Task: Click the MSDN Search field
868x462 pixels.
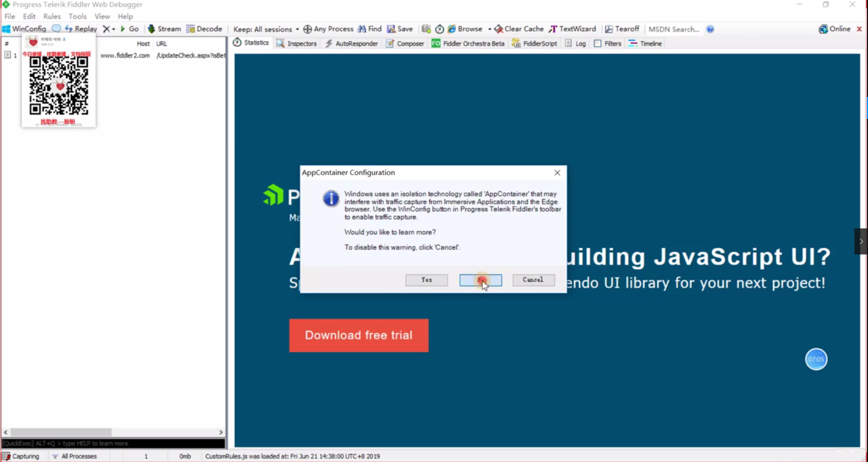Action: (674, 29)
